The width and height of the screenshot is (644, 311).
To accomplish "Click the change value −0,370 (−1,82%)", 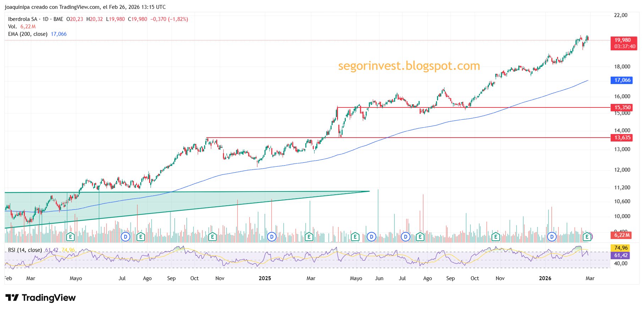I will pyautogui.click(x=169, y=19).
